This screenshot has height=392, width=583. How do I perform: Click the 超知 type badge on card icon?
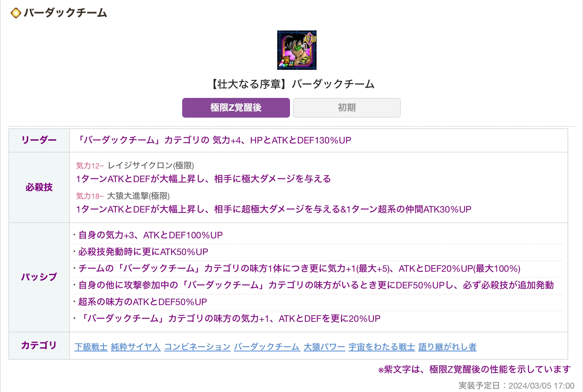309,38
